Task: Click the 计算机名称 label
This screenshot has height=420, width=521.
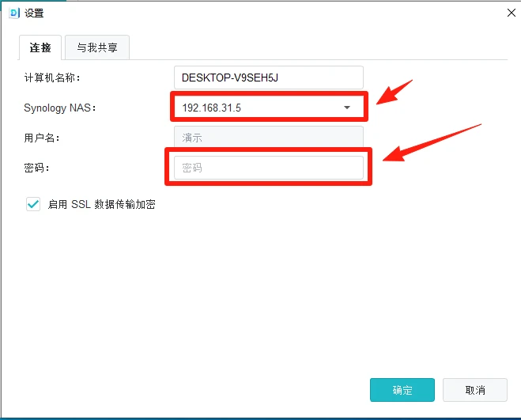Action: [52, 78]
